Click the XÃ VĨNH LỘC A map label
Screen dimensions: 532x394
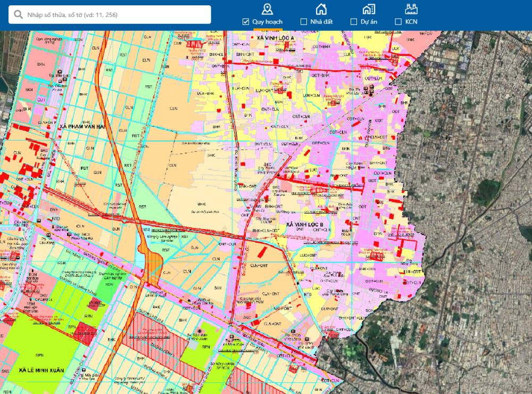(276, 39)
